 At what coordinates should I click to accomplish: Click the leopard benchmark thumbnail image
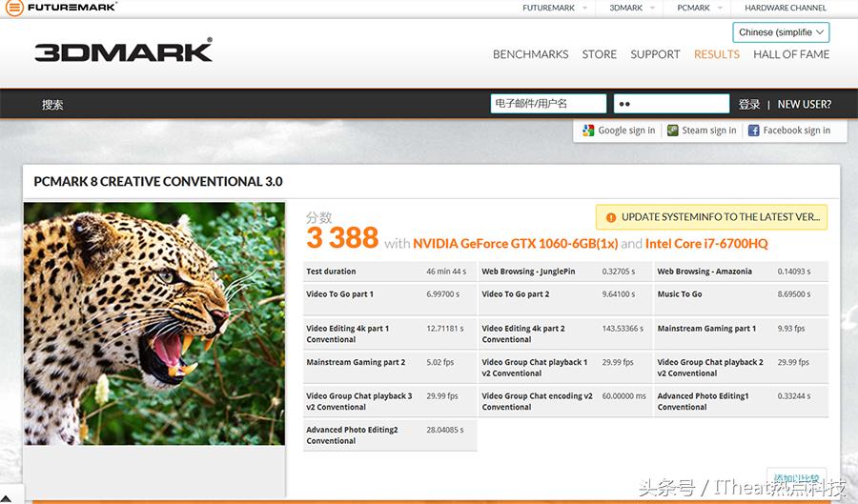click(153, 323)
